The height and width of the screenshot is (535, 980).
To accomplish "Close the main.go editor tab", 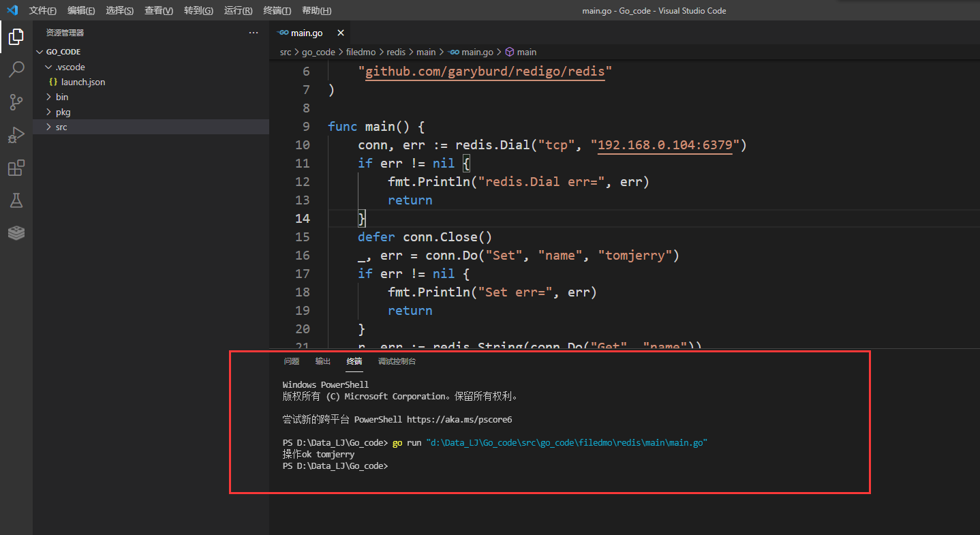I will click(x=341, y=33).
